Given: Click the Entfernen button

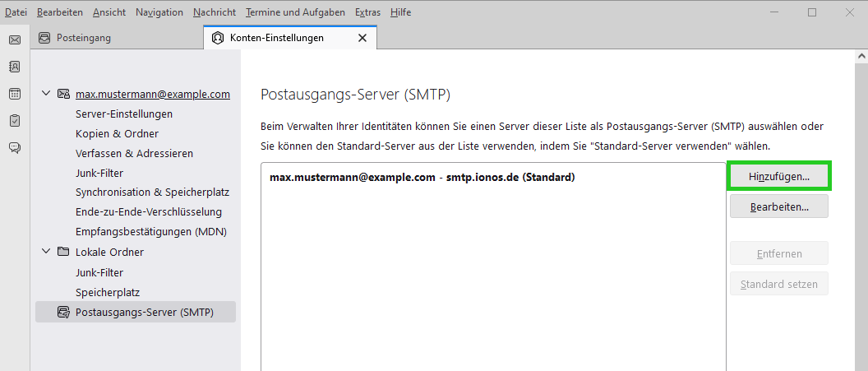Looking at the screenshot, I should [779, 253].
